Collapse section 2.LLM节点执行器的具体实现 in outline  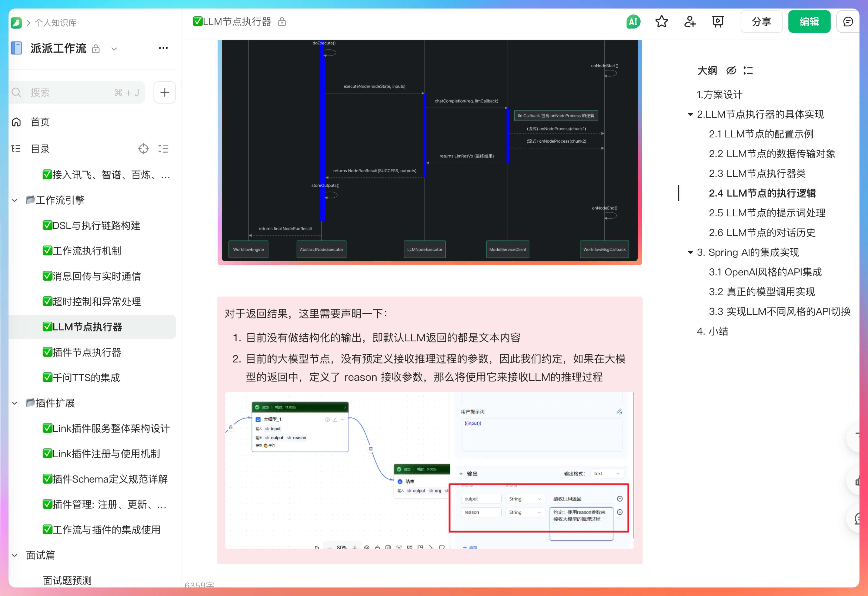pyautogui.click(x=690, y=114)
